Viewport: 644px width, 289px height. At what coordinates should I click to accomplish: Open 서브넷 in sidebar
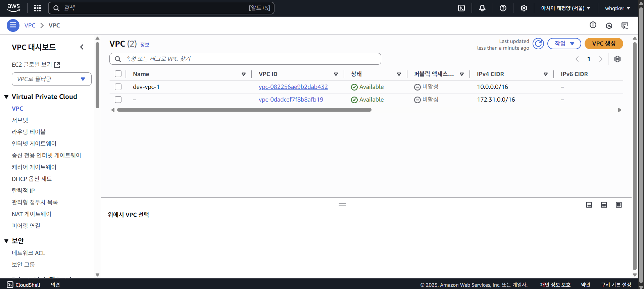[x=20, y=120]
